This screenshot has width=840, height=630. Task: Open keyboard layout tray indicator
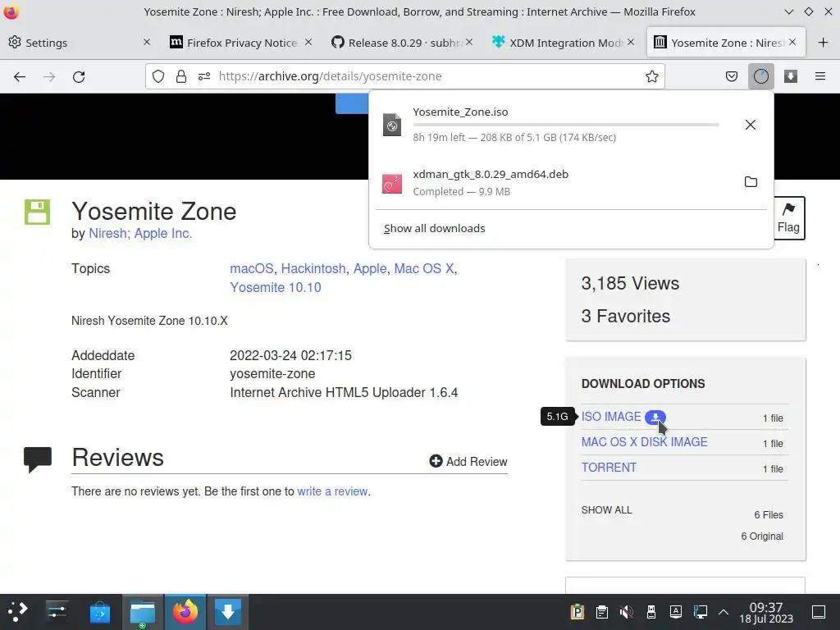pos(676,612)
